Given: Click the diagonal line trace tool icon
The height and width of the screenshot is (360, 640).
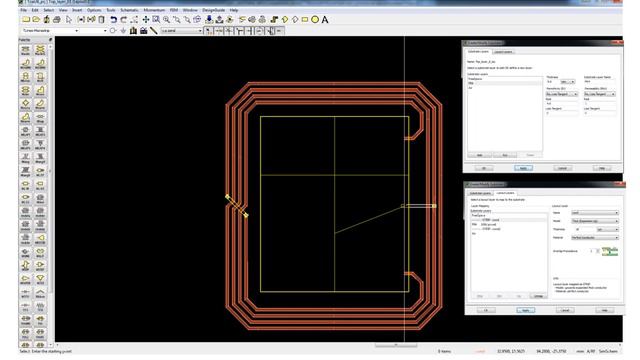Looking at the screenshot, I should point(154,31).
